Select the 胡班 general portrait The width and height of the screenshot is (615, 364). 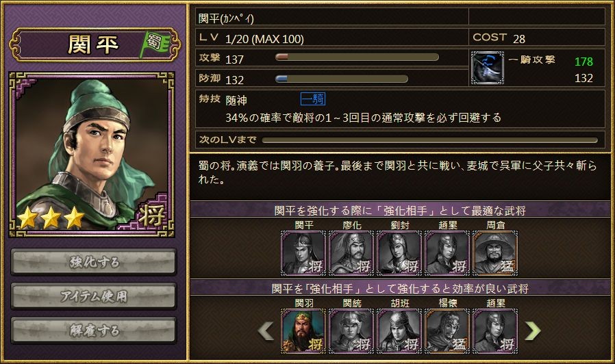coord(399,330)
